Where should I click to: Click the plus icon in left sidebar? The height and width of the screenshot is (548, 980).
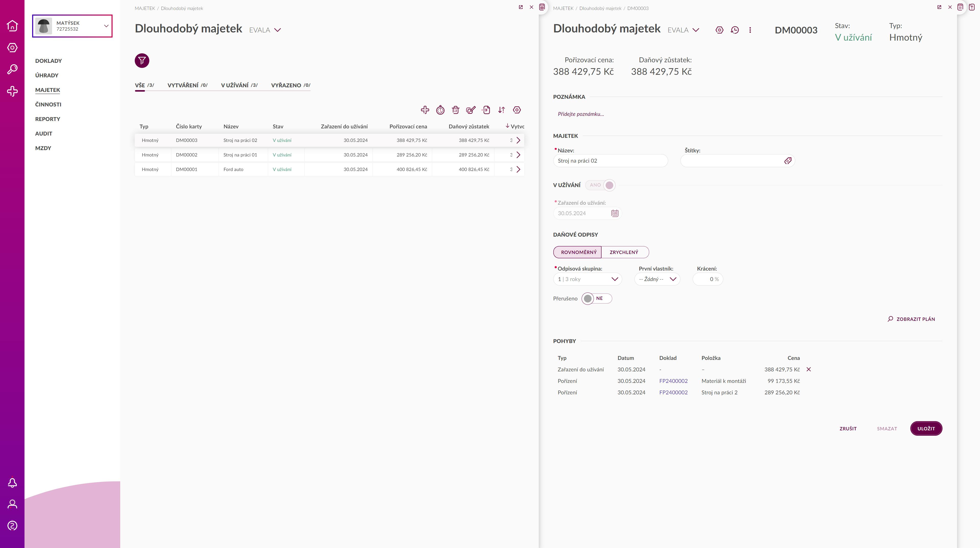[12, 91]
